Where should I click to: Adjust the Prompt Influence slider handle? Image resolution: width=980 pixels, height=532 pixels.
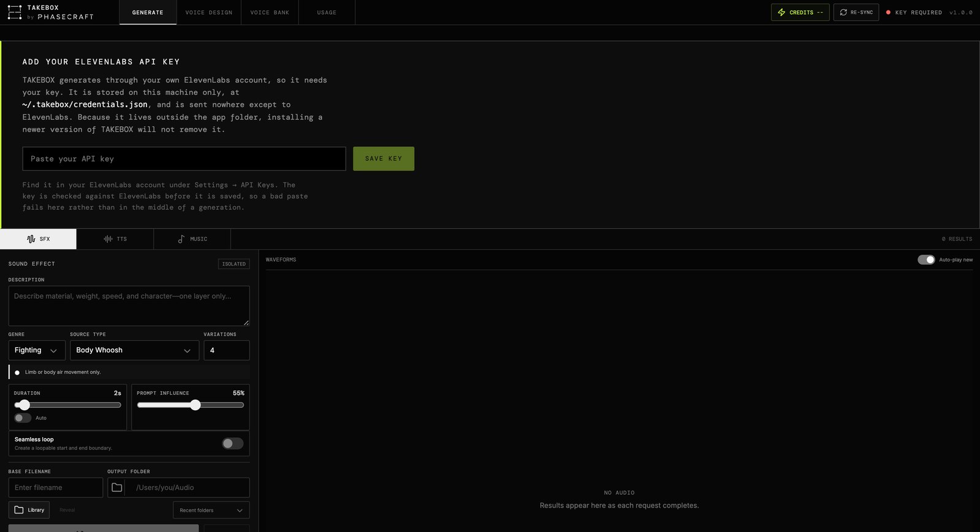(195, 405)
